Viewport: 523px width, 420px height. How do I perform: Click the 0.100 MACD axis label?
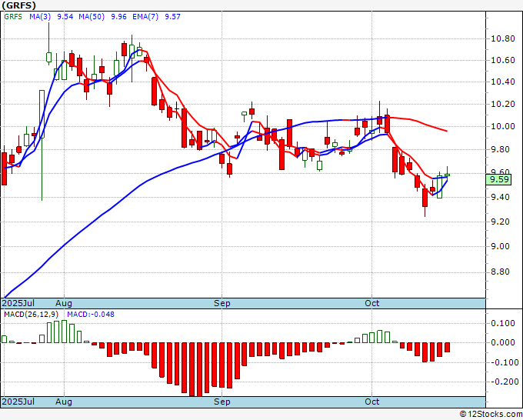point(503,323)
